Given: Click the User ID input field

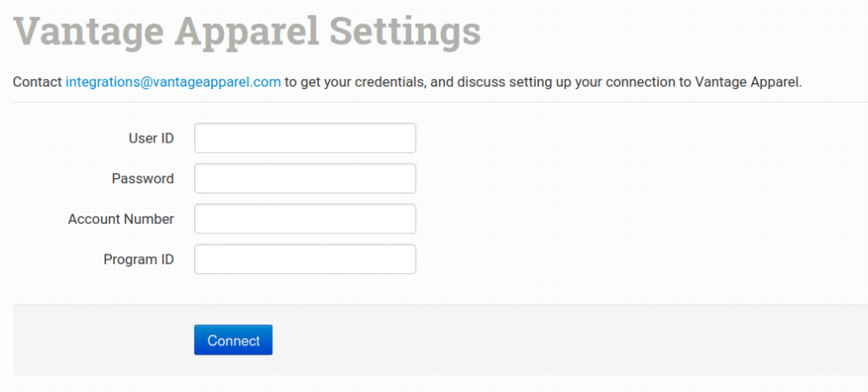Looking at the screenshot, I should click(x=305, y=138).
